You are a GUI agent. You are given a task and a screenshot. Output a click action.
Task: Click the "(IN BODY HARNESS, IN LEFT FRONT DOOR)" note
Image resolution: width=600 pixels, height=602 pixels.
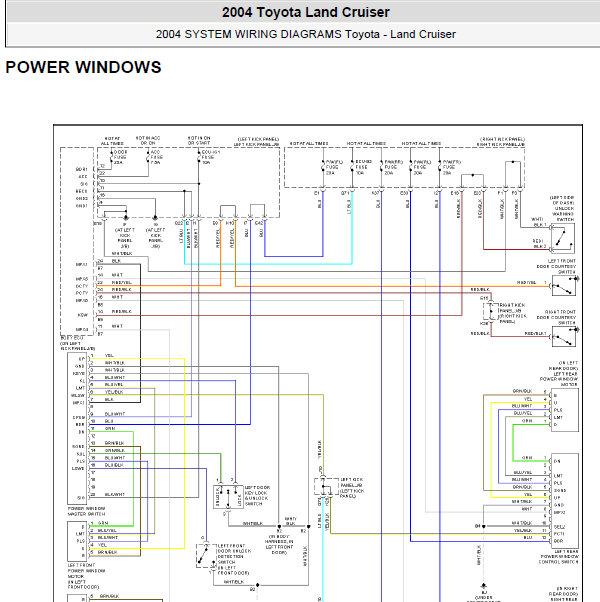tap(279, 544)
